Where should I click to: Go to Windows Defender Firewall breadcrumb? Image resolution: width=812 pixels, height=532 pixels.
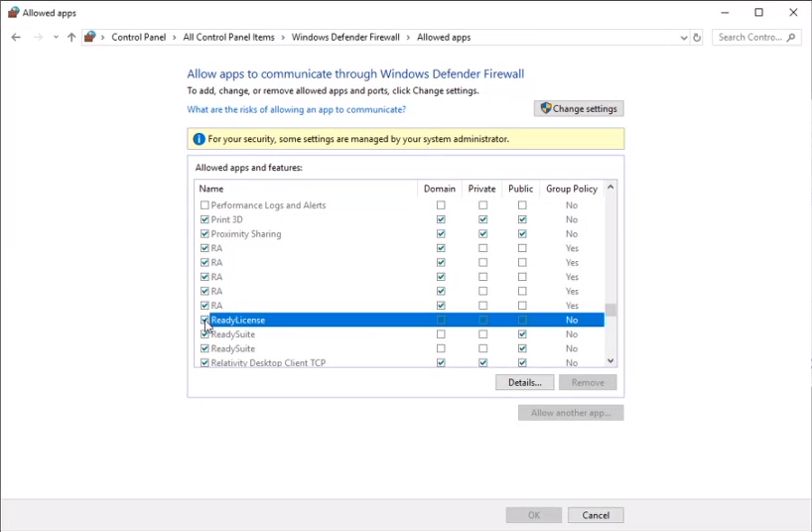pyautogui.click(x=345, y=38)
